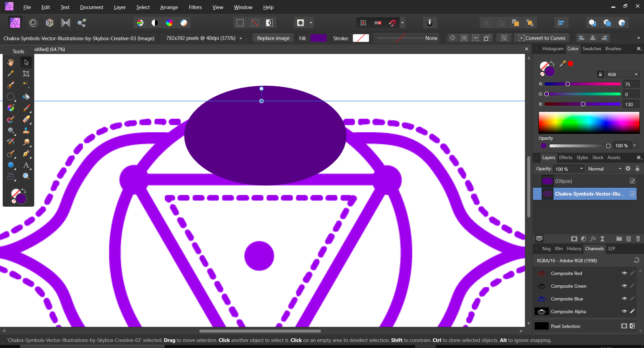
Task: Hide the Composite Green channel
Action: [x=624, y=286]
